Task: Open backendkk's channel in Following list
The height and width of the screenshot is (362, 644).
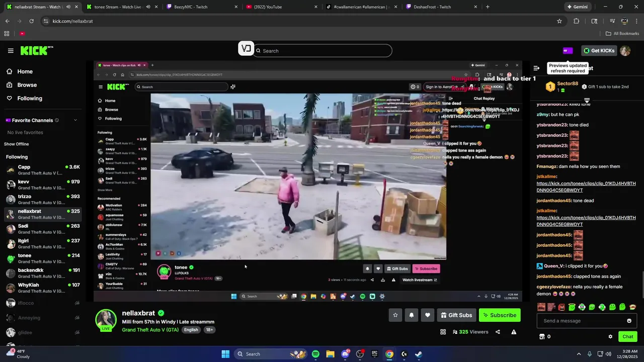Action: tap(43, 273)
